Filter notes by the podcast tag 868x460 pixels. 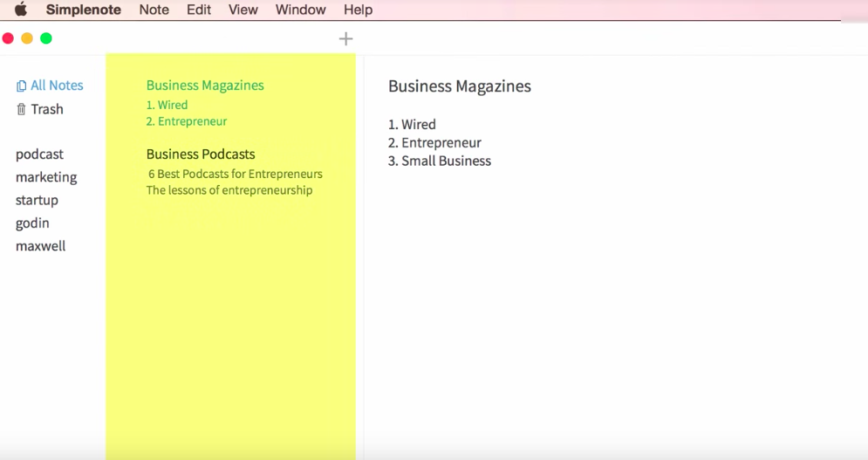(39, 154)
